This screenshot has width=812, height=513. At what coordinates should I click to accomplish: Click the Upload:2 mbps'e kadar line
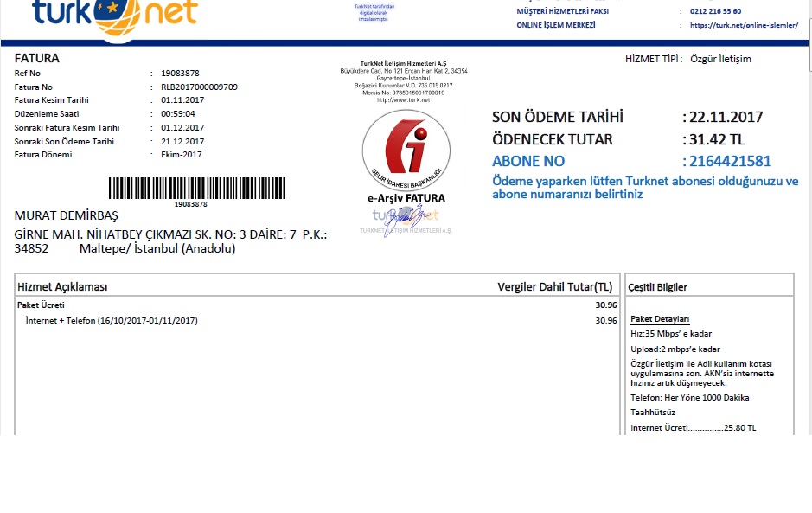click(675, 349)
